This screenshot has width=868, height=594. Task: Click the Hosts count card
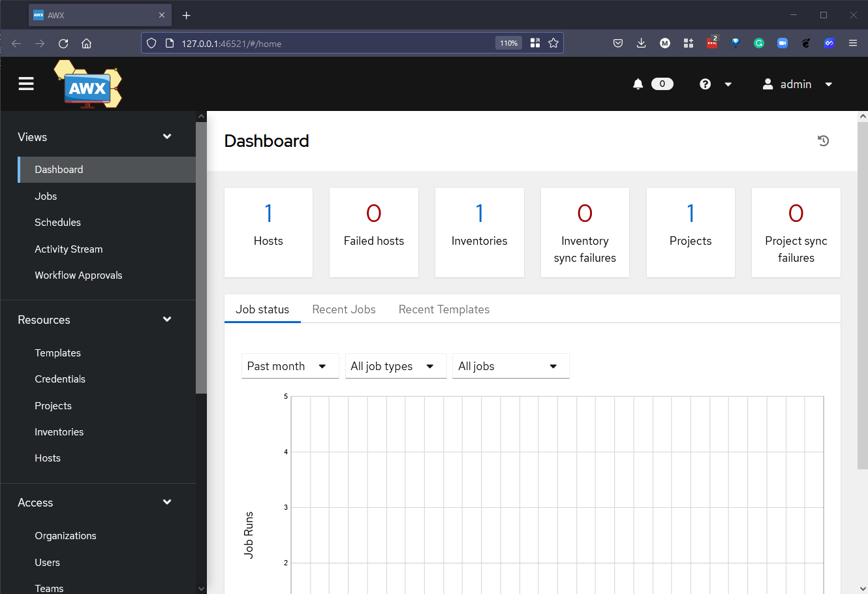pyautogui.click(x=268, y=232)
